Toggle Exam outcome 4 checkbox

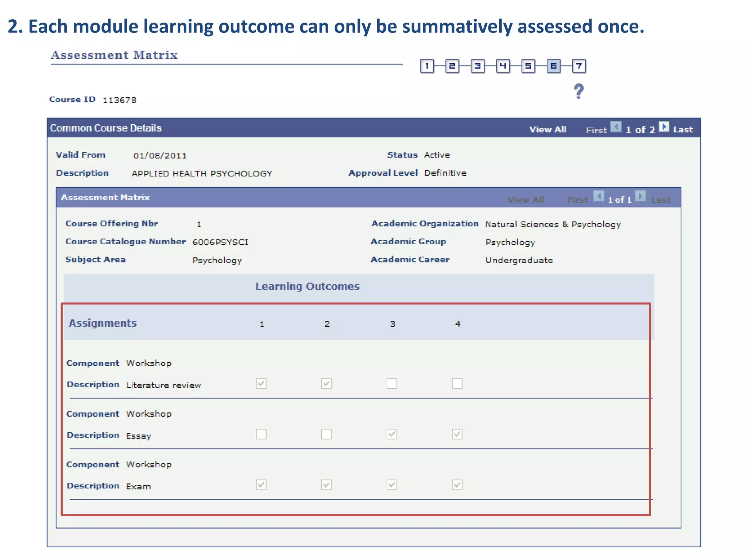point(457,485)
